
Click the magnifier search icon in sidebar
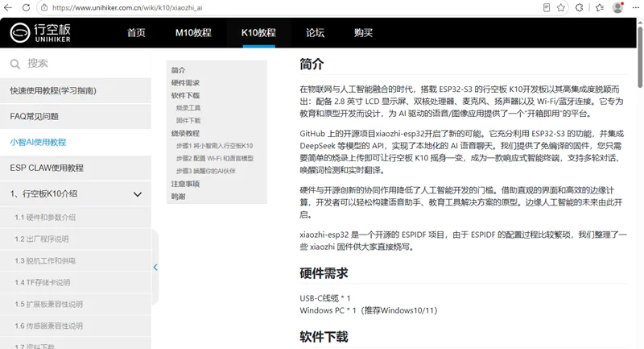14,64
